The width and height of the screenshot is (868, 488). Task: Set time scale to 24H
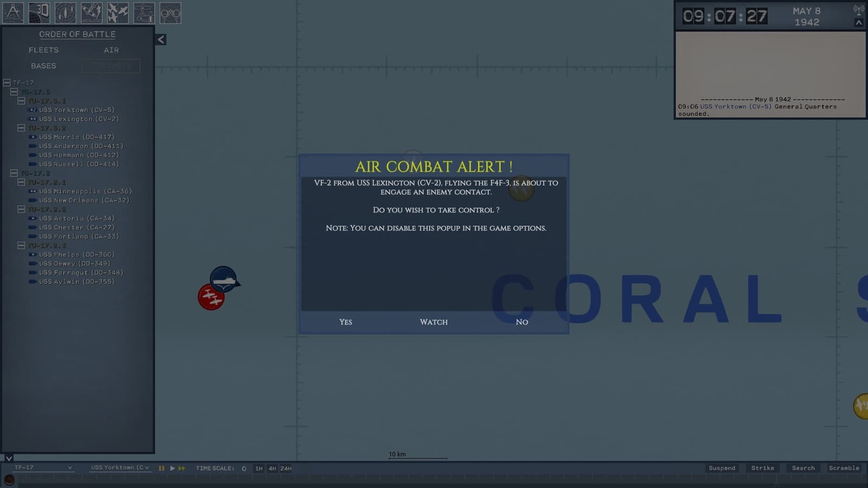286,468
